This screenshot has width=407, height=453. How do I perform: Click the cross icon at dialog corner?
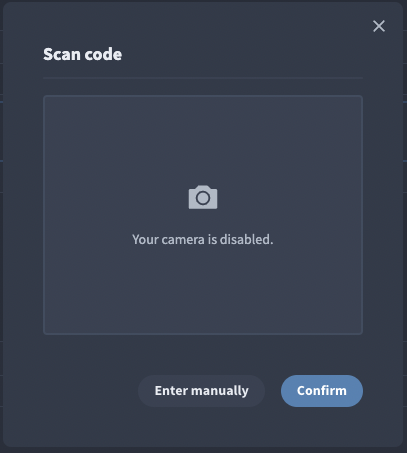(379, 26)
